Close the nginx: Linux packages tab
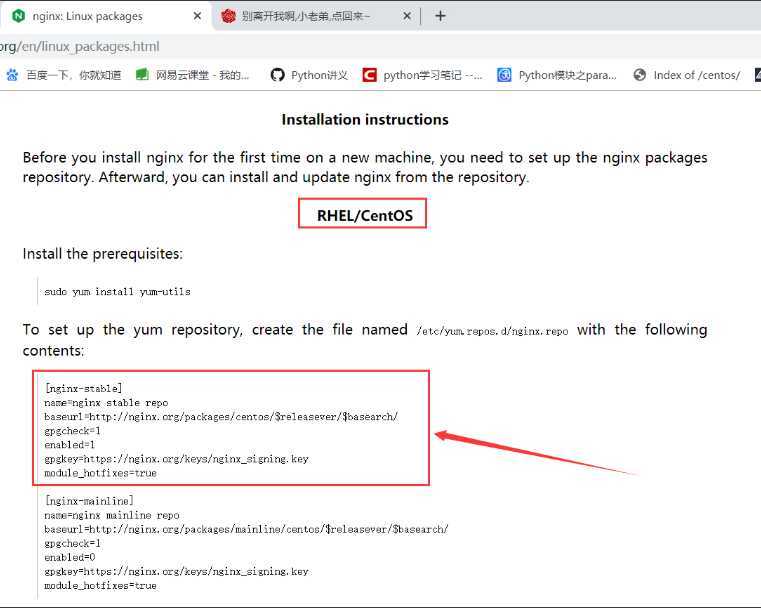761x608 pixels. [x=197, y=16]
